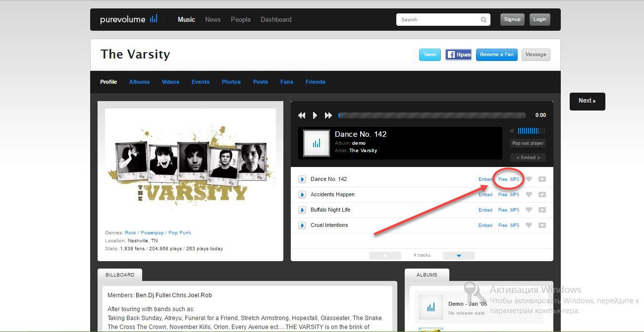
Task: Click the purevolume logo
Action: [129, 19]
